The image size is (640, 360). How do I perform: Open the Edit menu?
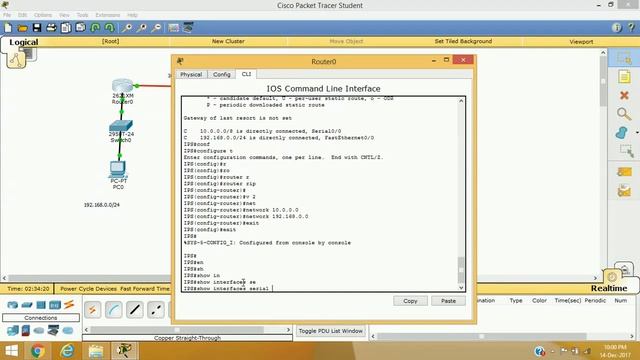[x=22, y=15]
